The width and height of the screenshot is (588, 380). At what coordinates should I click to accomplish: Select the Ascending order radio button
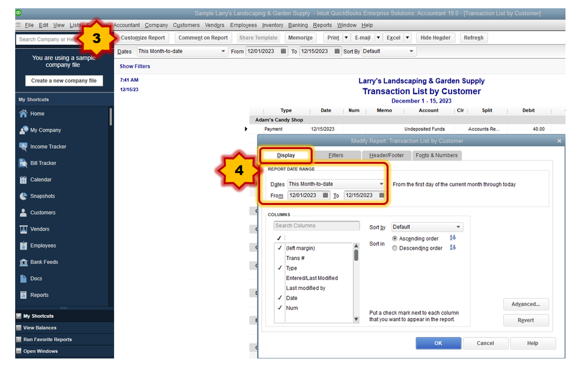pos(394,239)
